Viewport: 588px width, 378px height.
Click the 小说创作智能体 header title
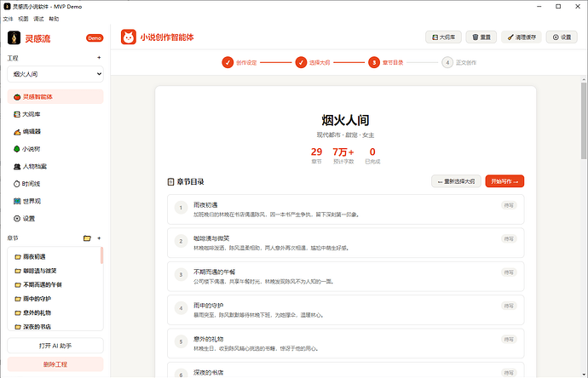pos(167,37)
